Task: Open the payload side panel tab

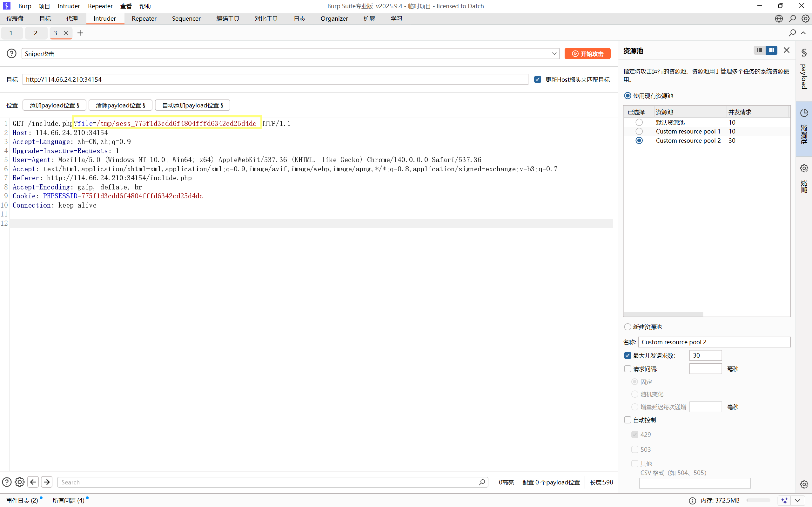Action: point(804,71)
